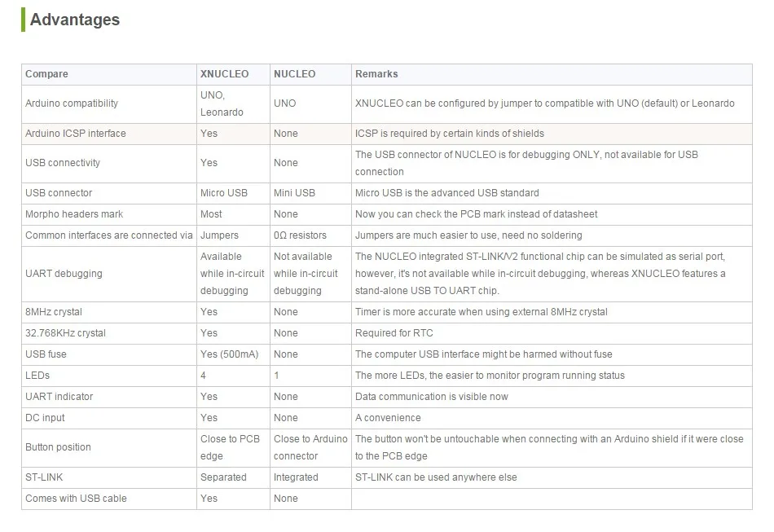Click the XNUCLEO LEDs count '4'
This screenshot has width=774, height=532.
tap(203, 376)
